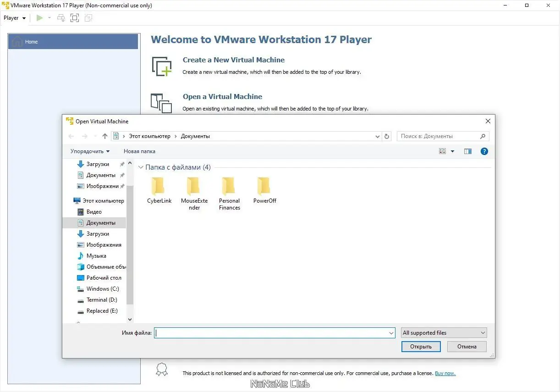The image size is (560, 392).
Task: Click the green Power On play icon
Action: [x=39, y=18]
